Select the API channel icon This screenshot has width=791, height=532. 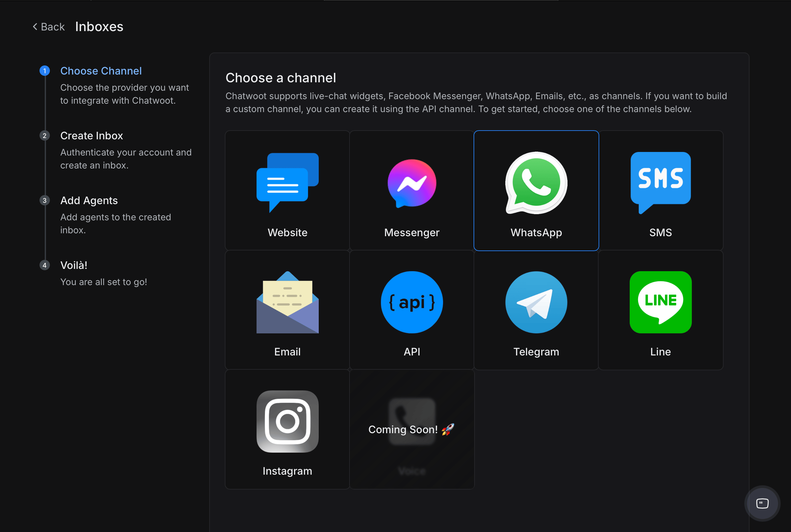click(412, 302)
